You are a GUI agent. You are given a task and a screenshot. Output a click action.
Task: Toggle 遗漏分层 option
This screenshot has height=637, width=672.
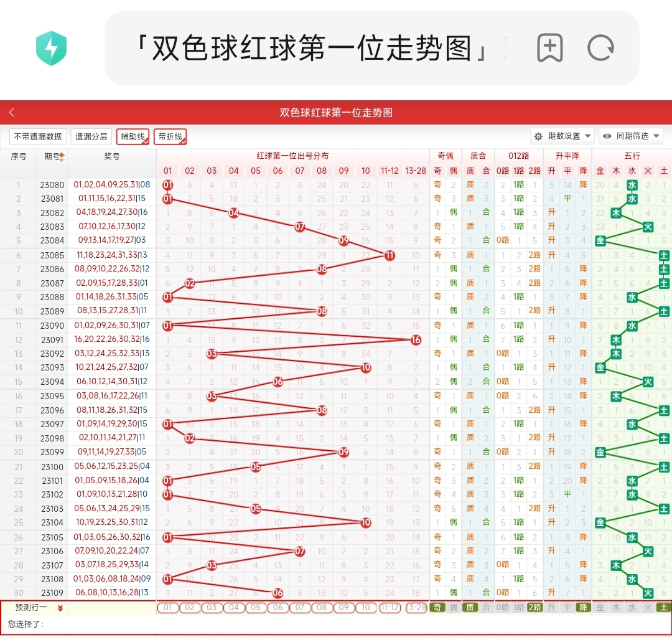click(x=91, y=137)
